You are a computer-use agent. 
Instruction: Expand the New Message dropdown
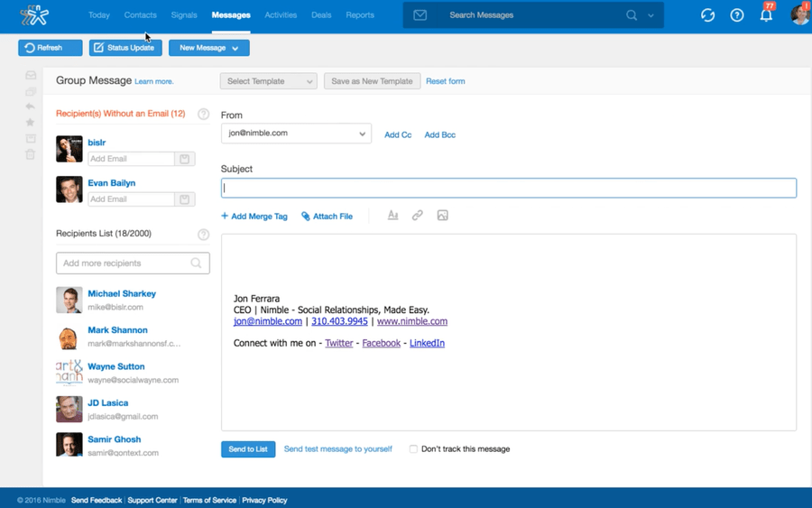tap(209, 48)
